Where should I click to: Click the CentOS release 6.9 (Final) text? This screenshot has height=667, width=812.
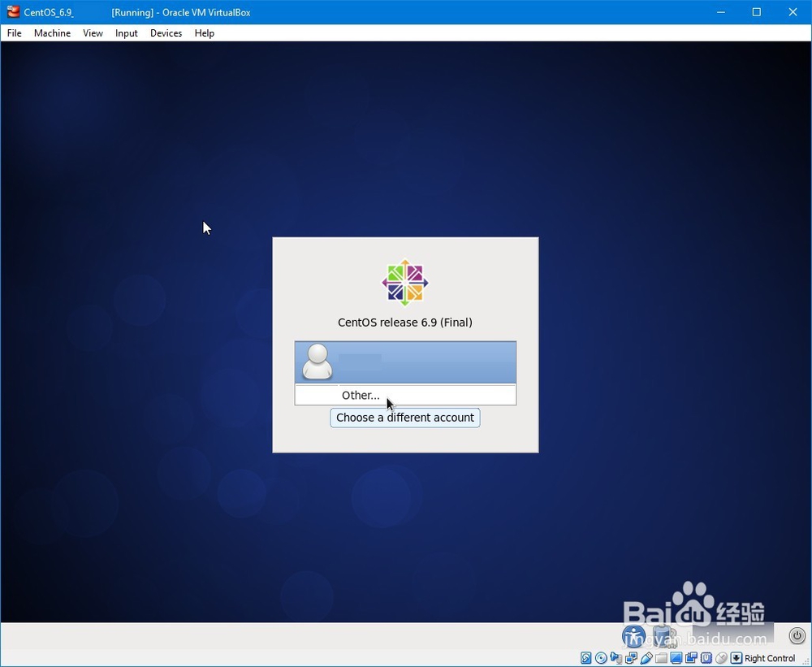[405, 323]
